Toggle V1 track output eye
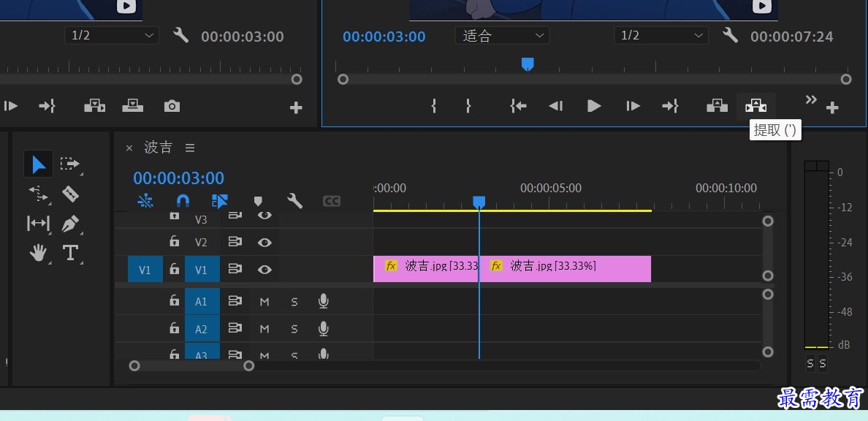The image size is (868, 421). point(264,269)
